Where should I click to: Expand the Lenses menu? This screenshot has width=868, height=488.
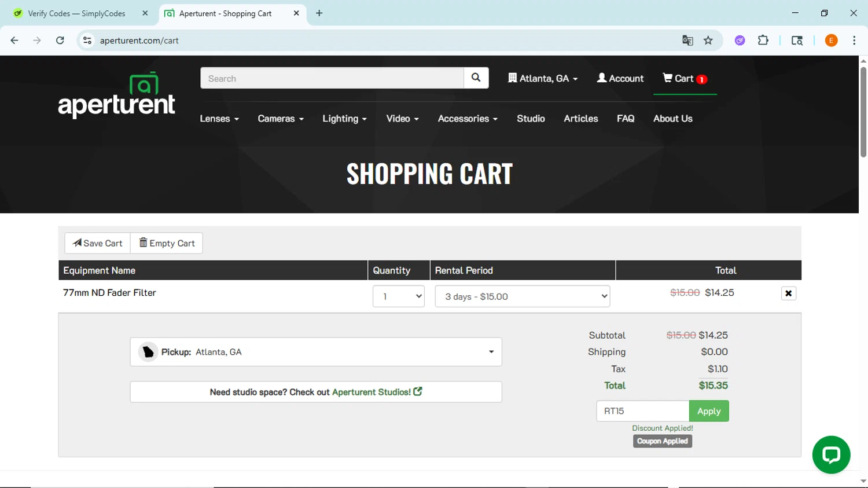219,119
